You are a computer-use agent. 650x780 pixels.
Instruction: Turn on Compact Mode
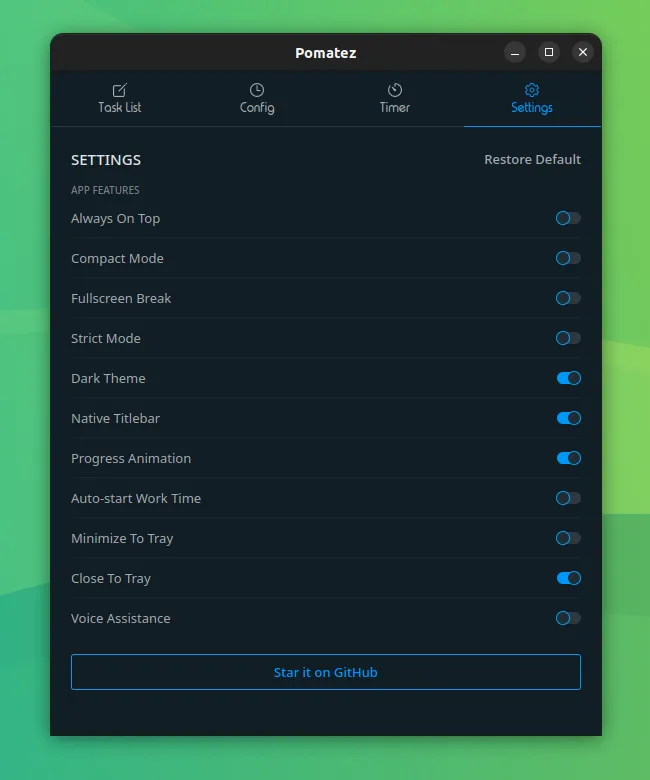(568, 258)
